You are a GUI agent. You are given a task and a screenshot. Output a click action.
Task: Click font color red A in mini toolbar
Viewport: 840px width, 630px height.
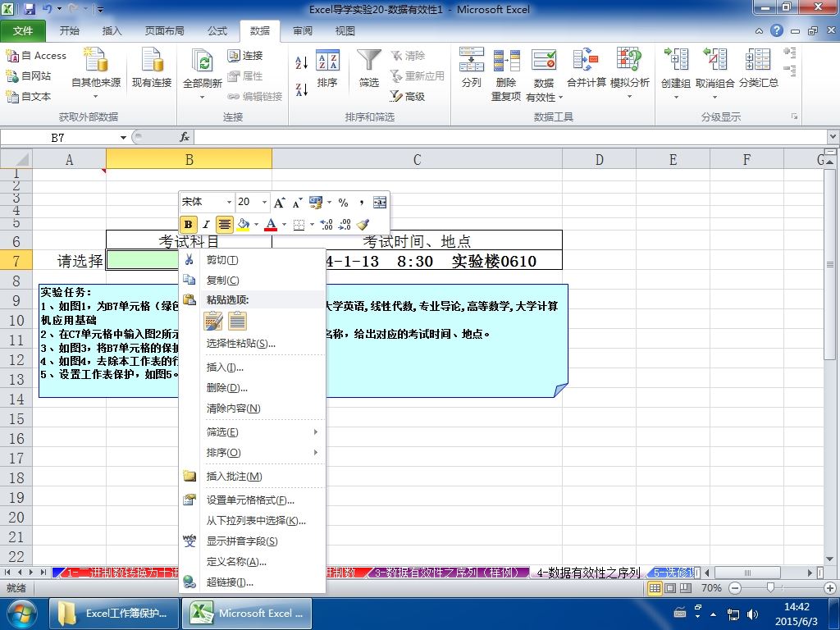(x=271, y=224)
